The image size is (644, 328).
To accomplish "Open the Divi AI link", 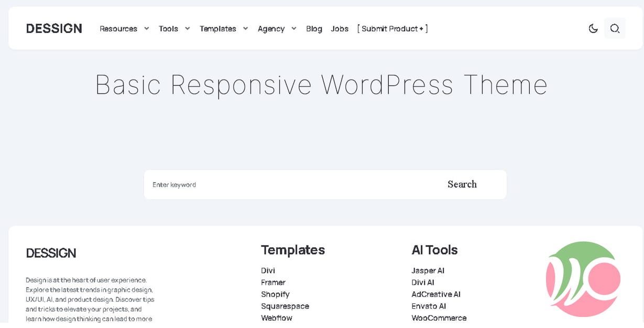I will pos(422,282).
